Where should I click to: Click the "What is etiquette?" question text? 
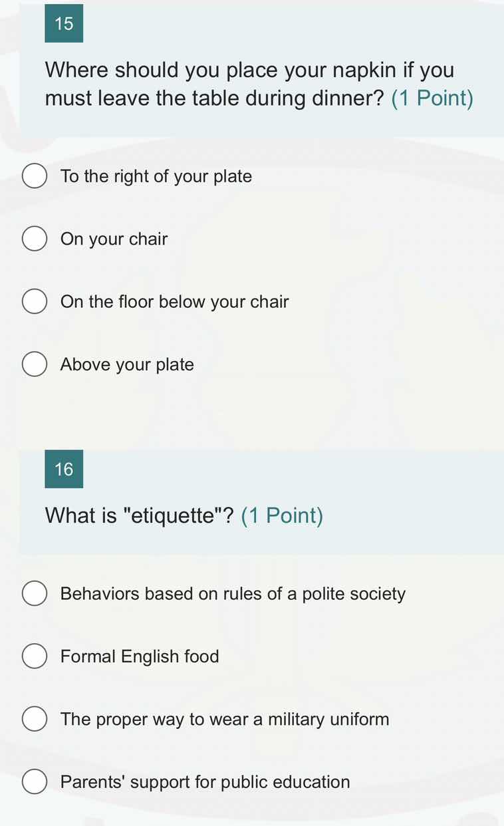(138, 515)
